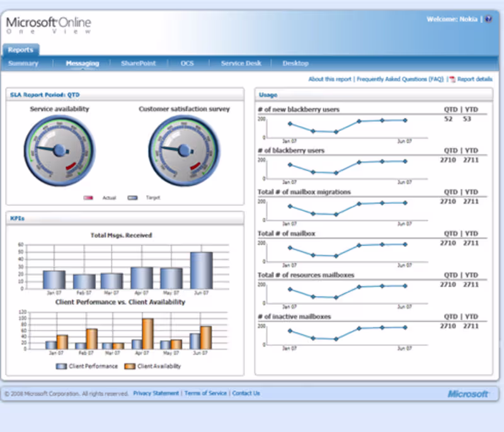504x432 pixels.
Task: Click the Jan 07 bar in Total Msgs. Received
Action: coord(54,280)
